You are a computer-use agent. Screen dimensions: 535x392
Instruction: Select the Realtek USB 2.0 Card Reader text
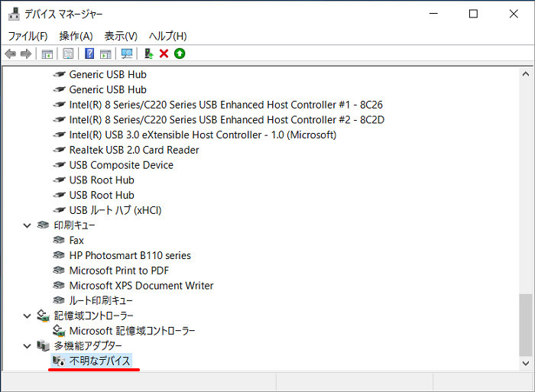click(x=134, y=150)
